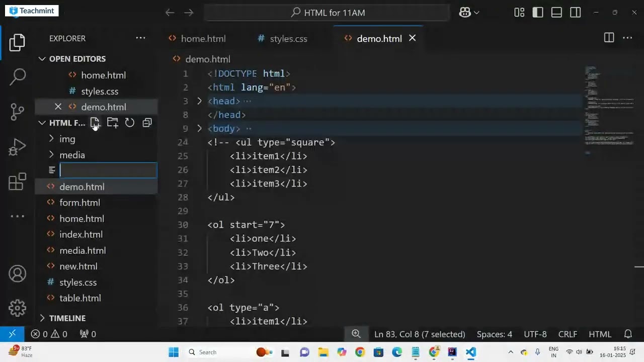
Task: Click the Split Editor Right icon
Action: click(x=609, y=38)
